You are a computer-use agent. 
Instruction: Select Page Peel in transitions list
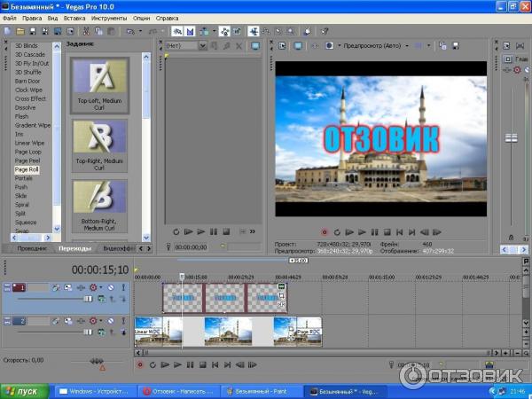tap(27, 160)
